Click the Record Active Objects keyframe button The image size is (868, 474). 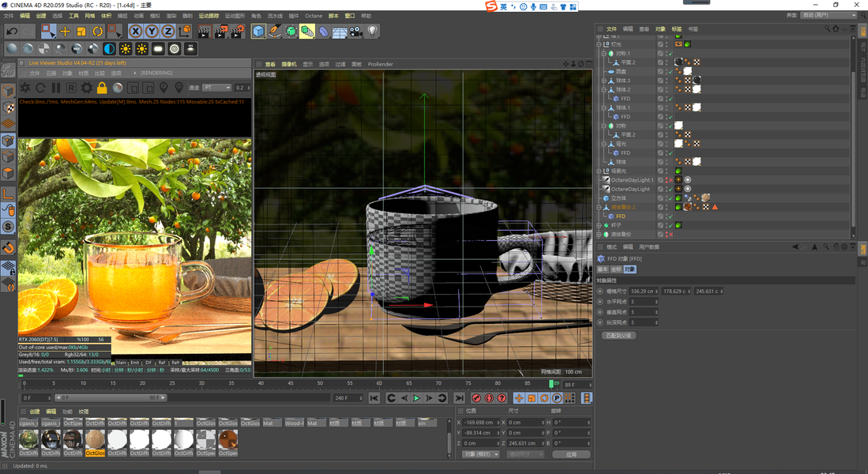[476, 398]
